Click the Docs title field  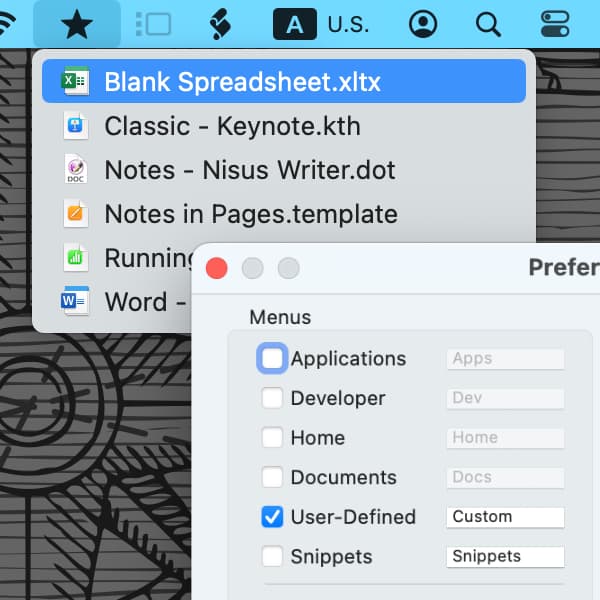pos(505,478)
